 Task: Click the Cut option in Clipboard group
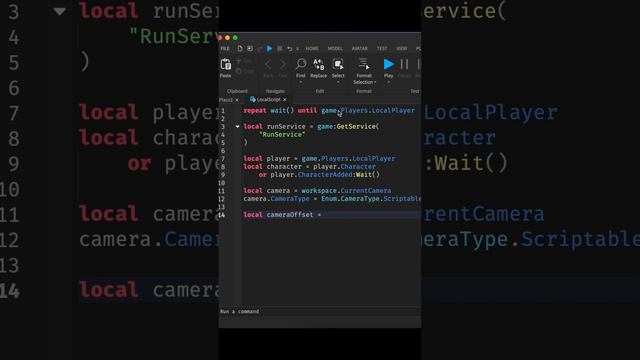(x=244, y=61)
